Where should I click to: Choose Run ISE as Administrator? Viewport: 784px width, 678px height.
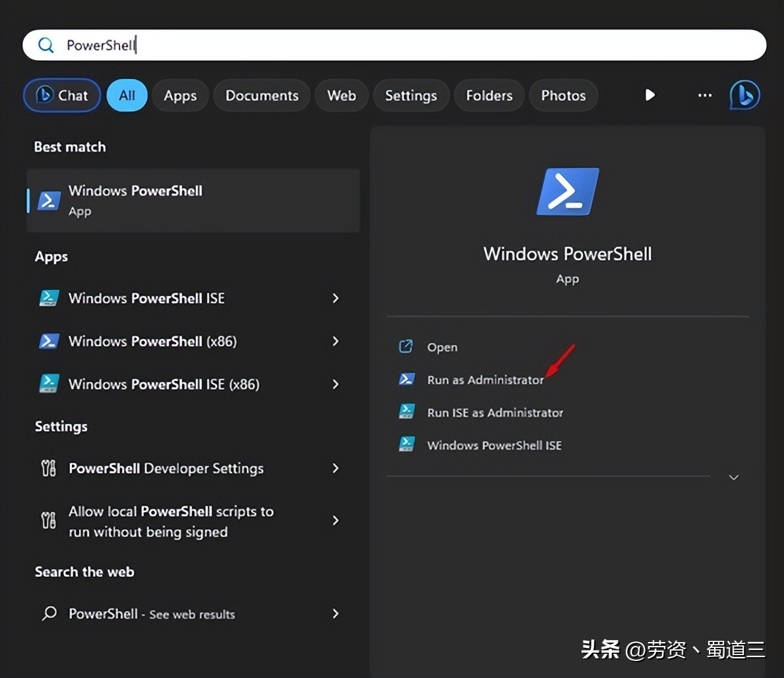(495, 413)
